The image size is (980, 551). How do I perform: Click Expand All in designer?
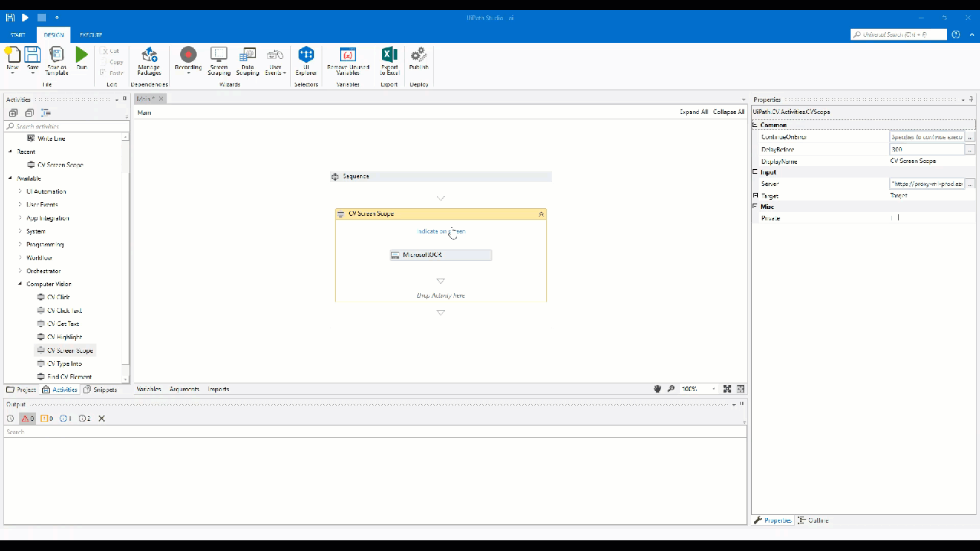[694, 112]
